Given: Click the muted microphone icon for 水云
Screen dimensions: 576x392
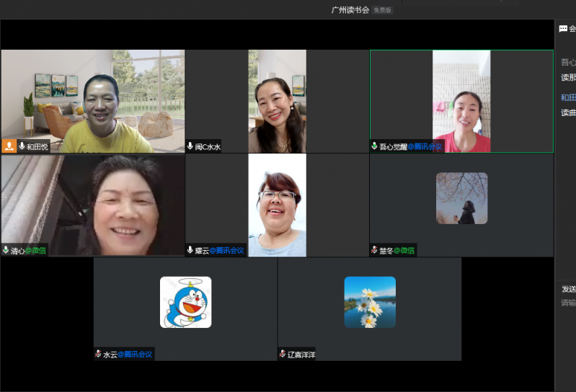Looking at the screenshot, I should [98, 355].
